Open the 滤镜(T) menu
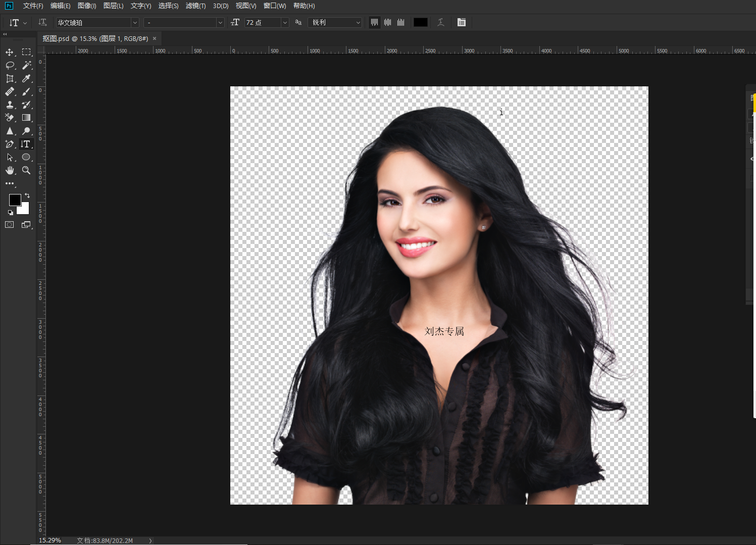This screenshot has width=756, height=545. (195, 6)
